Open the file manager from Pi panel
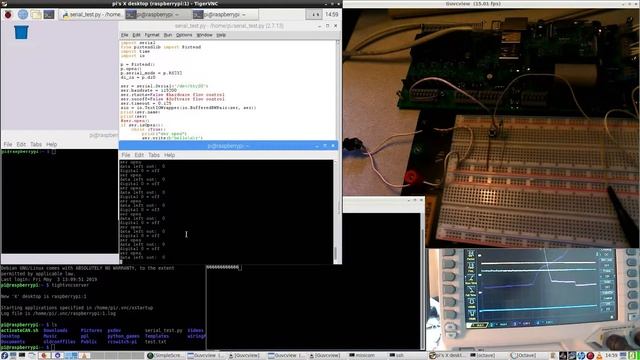 coord(36,15)
